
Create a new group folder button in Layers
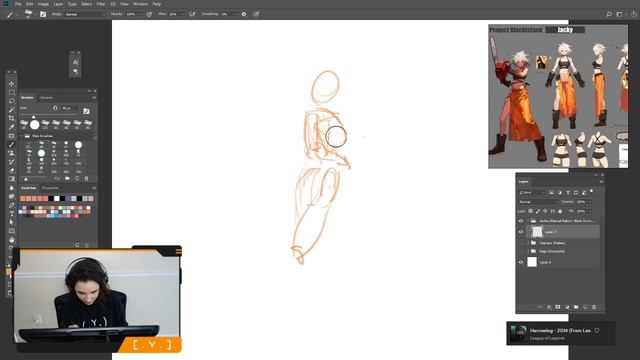(576, 307)
